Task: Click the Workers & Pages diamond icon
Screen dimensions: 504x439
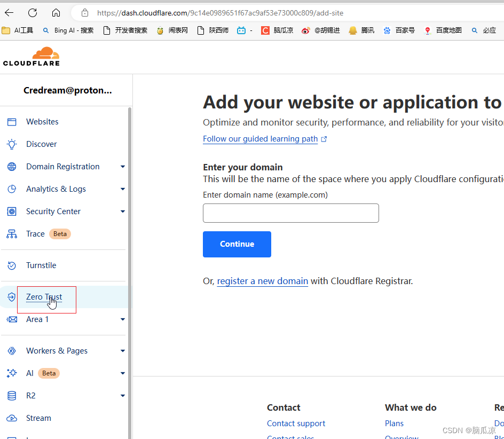Action: 12,351
